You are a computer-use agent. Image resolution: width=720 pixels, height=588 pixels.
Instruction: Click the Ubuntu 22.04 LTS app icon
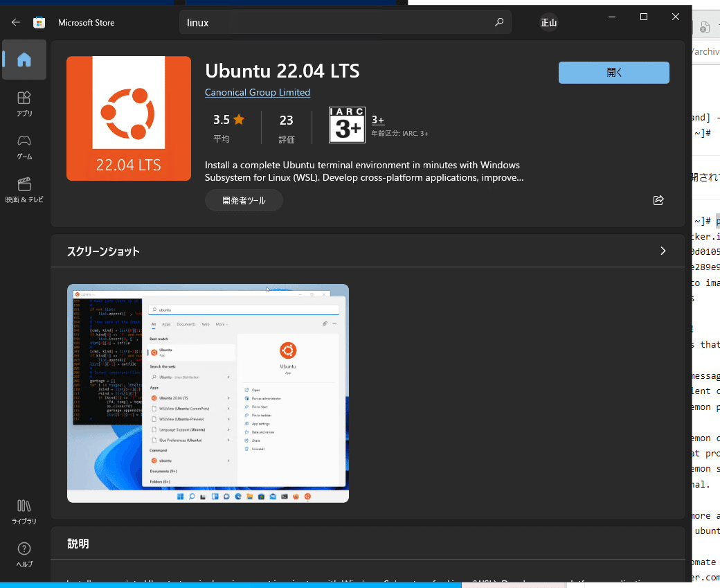pos(128,118)
